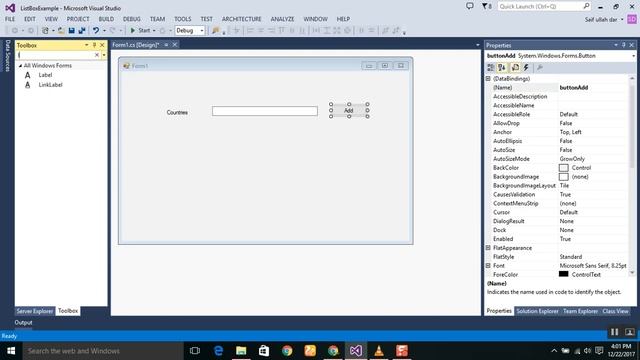
Task: Click the user account name Saif ullah
Action: (x=601, y=20)
